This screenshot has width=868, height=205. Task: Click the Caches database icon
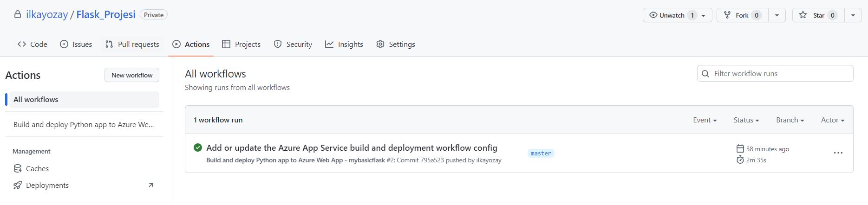[18, 168]
